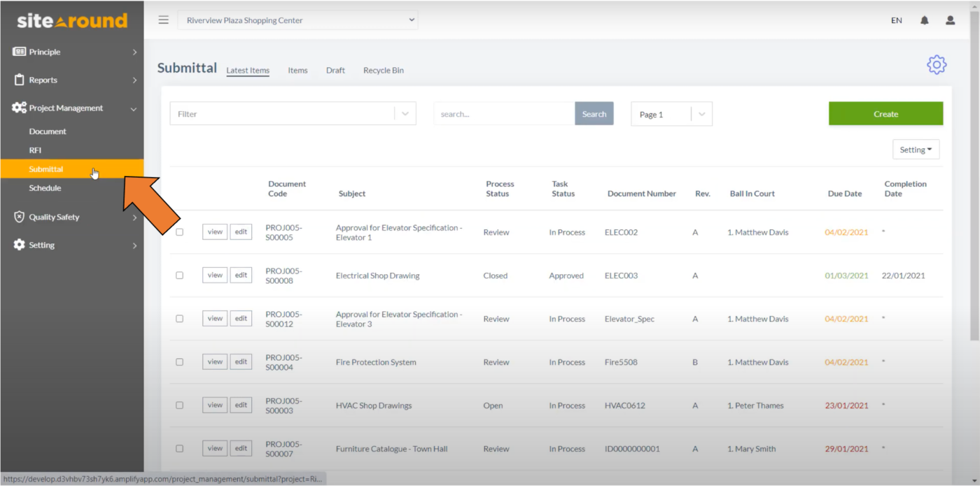The width and height of the screenshot is (980, 486).
Task: Tick the Fire Protection System checkbox
Action: click(179, 362)
